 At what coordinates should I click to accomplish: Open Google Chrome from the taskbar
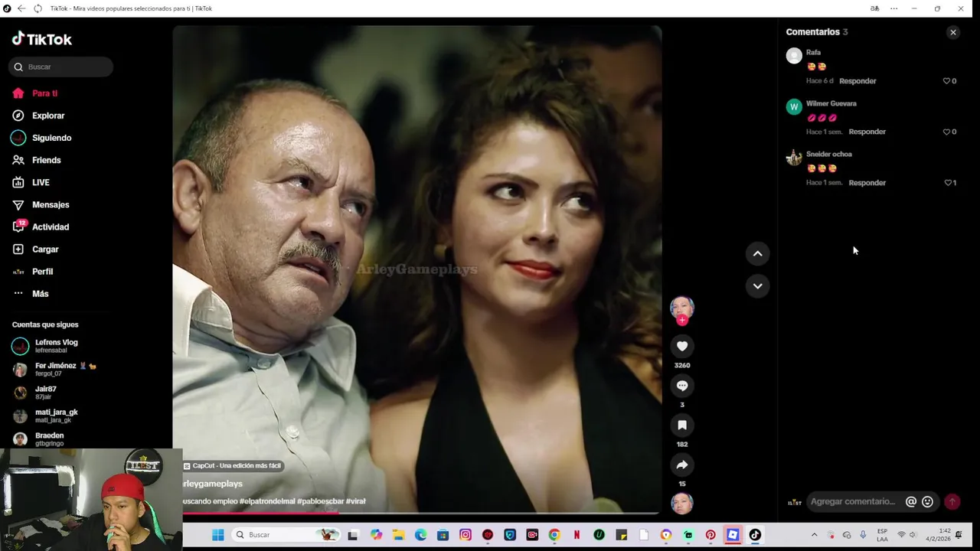pos(554,535)
